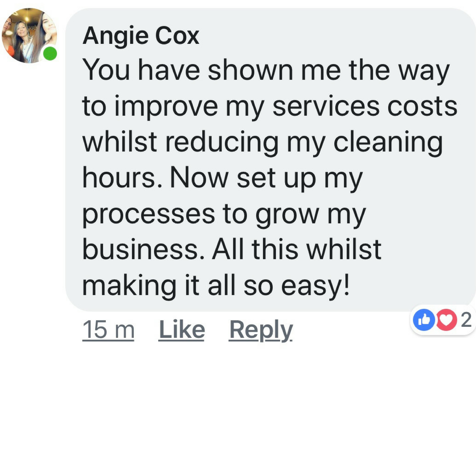This screenshot has height=476, width=476.
Task: Click the blue thumbs-up reaction icon
Action: click(423, 320)
